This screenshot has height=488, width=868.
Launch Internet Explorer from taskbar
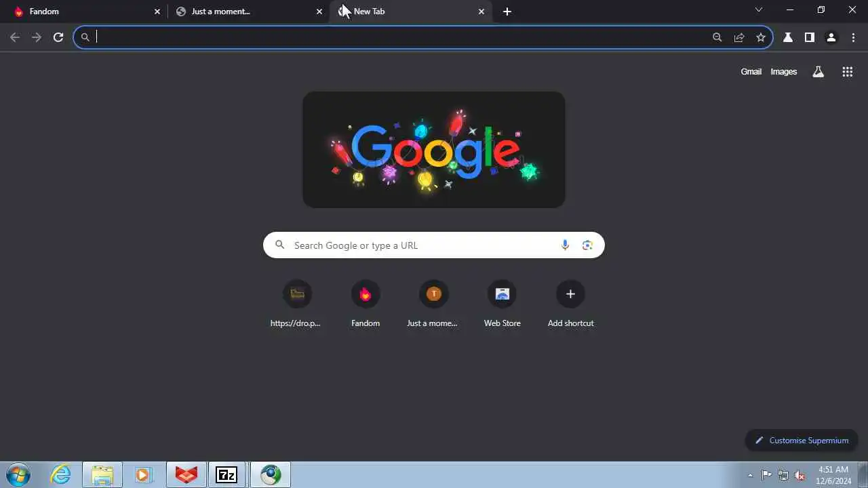60,474
